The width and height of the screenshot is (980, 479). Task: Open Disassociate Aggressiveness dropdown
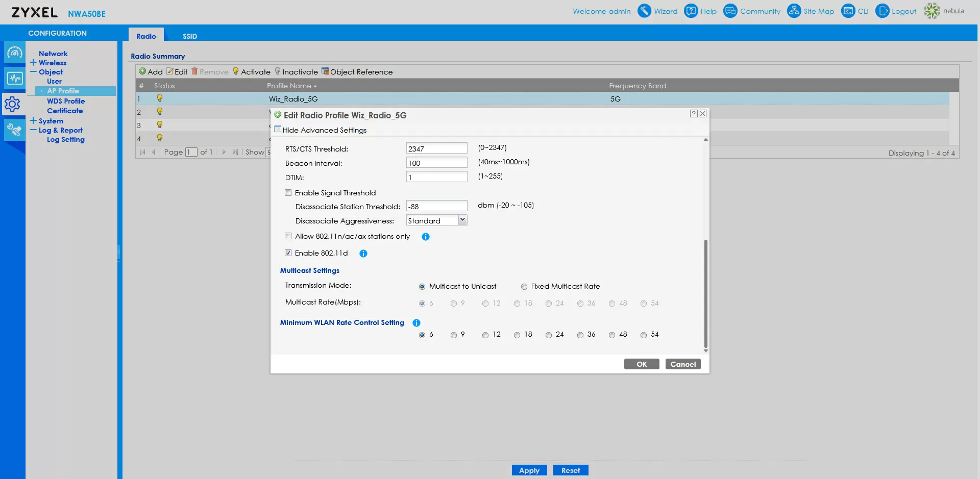(x=462, y=220)
